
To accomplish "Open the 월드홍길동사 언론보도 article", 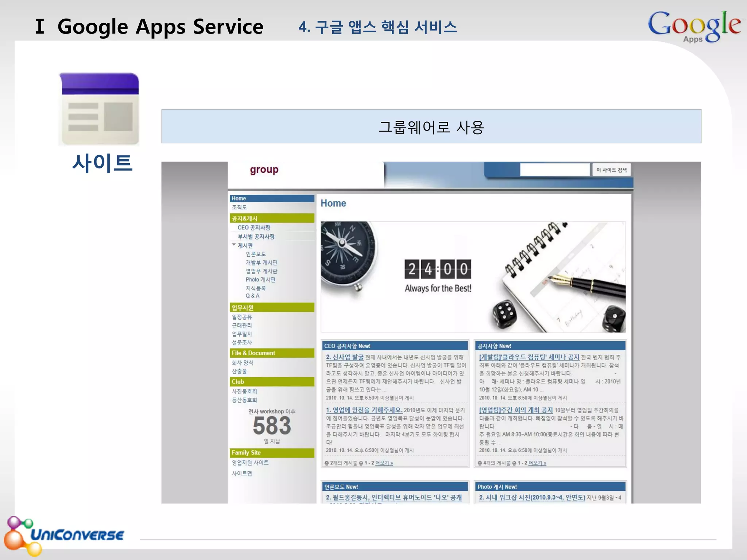I will point(394,498).
